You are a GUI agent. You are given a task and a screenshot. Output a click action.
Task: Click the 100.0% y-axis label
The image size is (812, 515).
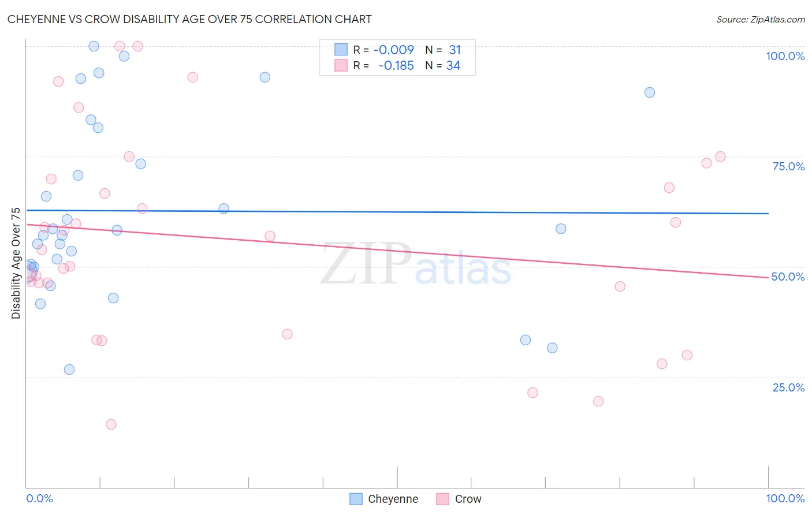[785, 56]
